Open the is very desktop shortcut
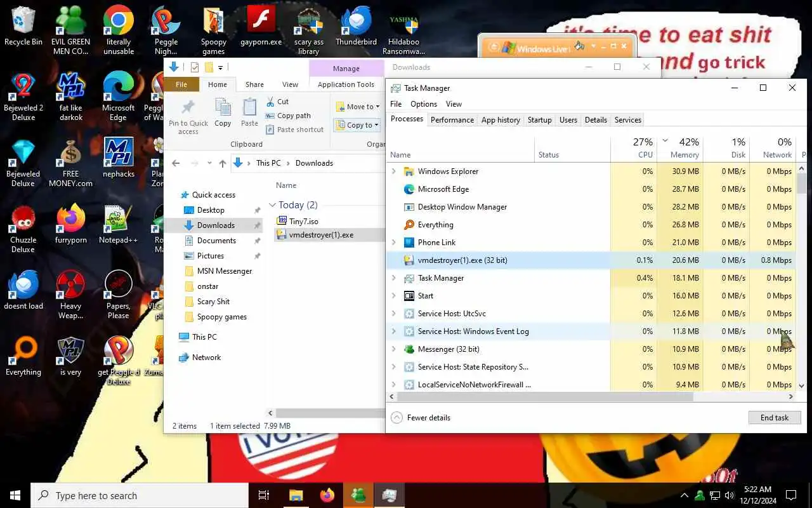The height and width of the screenshot is (508, 812). pyautogui.click(x=71, y=357)
